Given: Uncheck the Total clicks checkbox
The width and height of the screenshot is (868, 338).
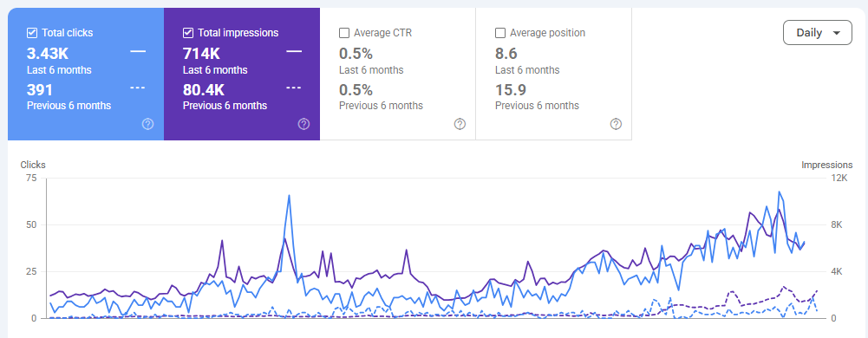Looking at the screenshot, I should pyautogui.click(x=32, y=33).
